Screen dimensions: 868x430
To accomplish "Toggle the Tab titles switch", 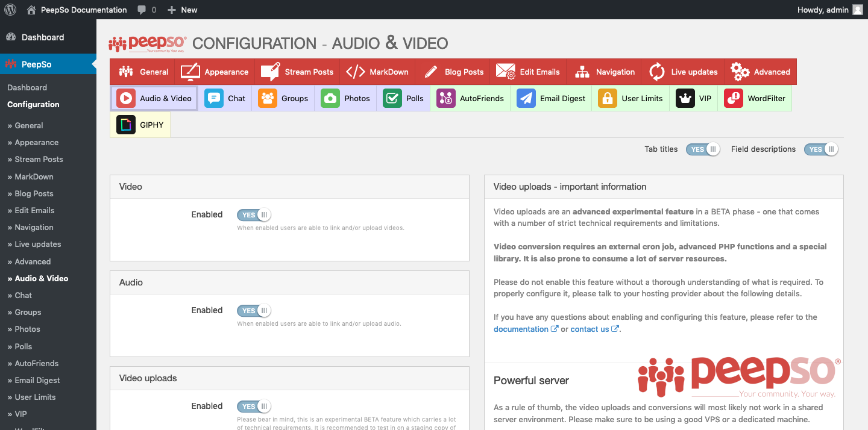I will point(703,149).
